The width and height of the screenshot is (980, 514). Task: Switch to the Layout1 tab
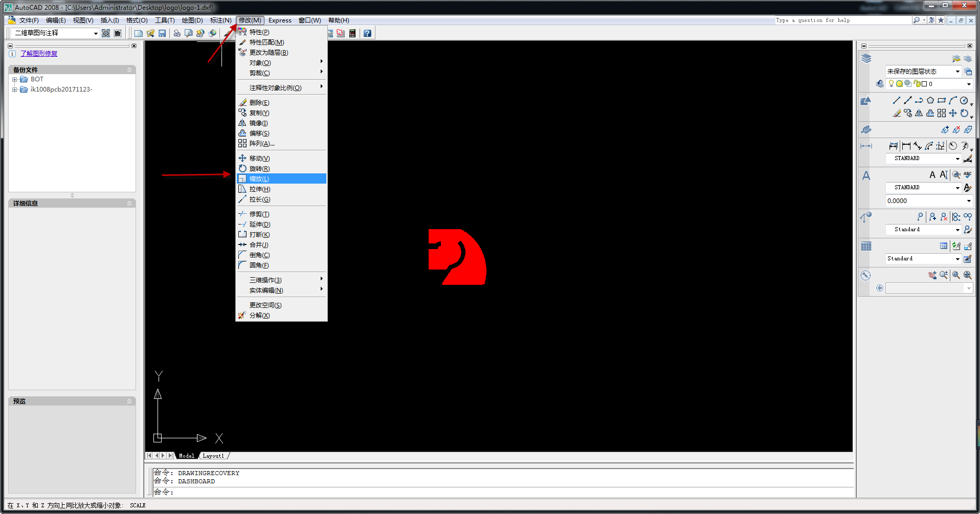[x=213, y=456]
